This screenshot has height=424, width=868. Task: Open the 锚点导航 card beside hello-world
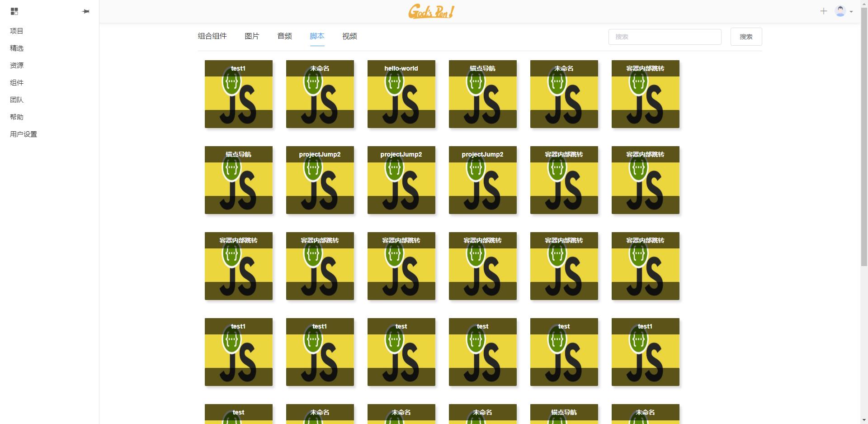(x=483, y=94)
